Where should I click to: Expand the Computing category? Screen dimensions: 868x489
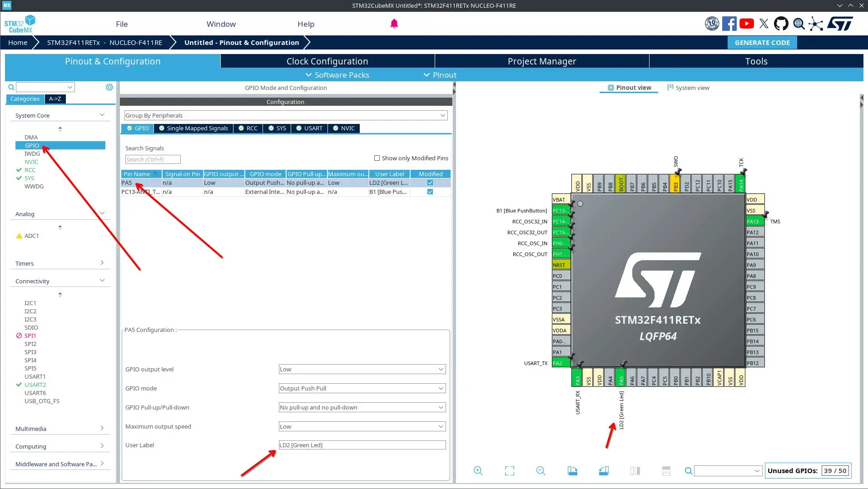(x=102, y=446)
